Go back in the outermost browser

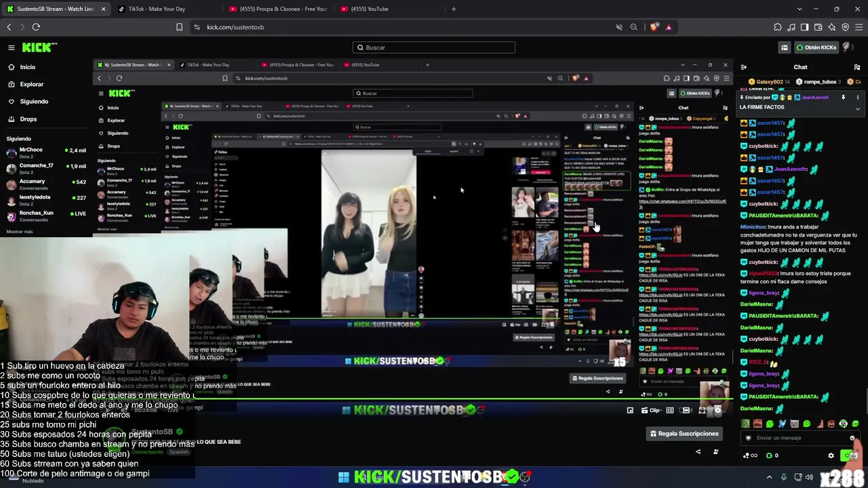point(9,27)
